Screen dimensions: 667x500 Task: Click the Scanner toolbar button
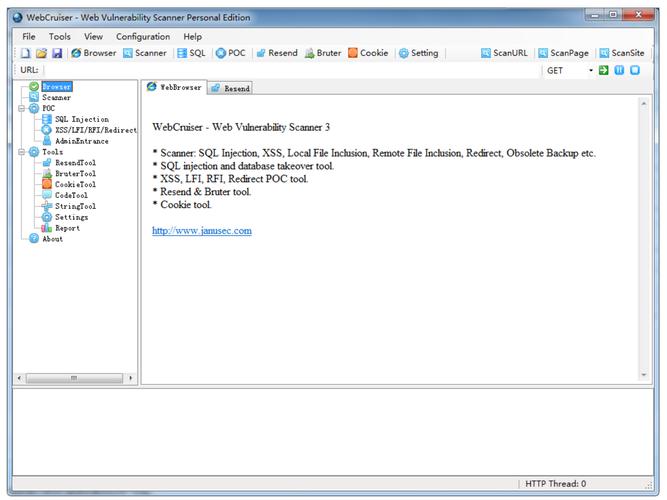point(145,53)
